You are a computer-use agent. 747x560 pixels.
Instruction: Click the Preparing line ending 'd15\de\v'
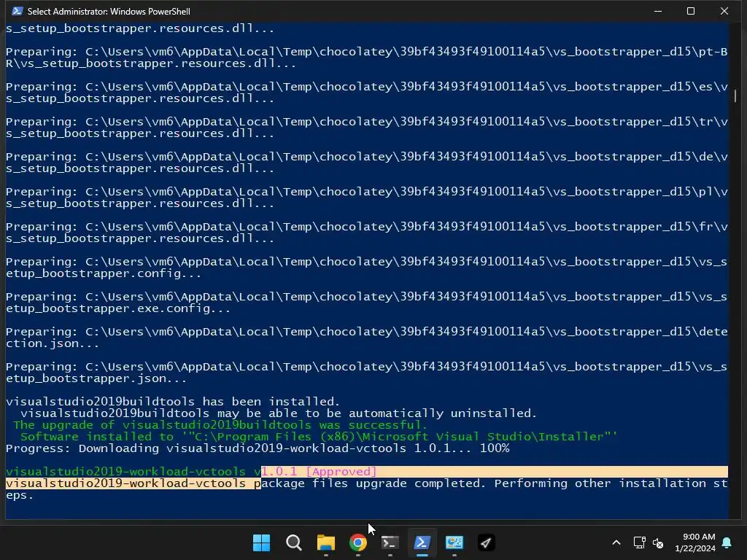coord(366,157)
